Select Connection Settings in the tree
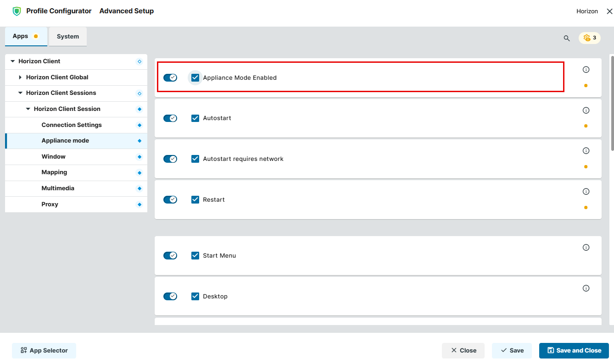The height and width of the screenshot is (364, 614). tap(76, 125)
